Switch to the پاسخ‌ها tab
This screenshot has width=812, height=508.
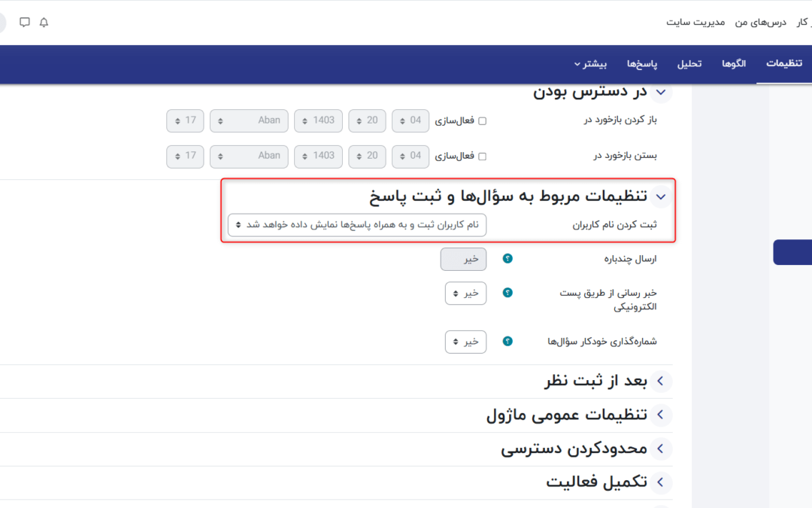643,63
